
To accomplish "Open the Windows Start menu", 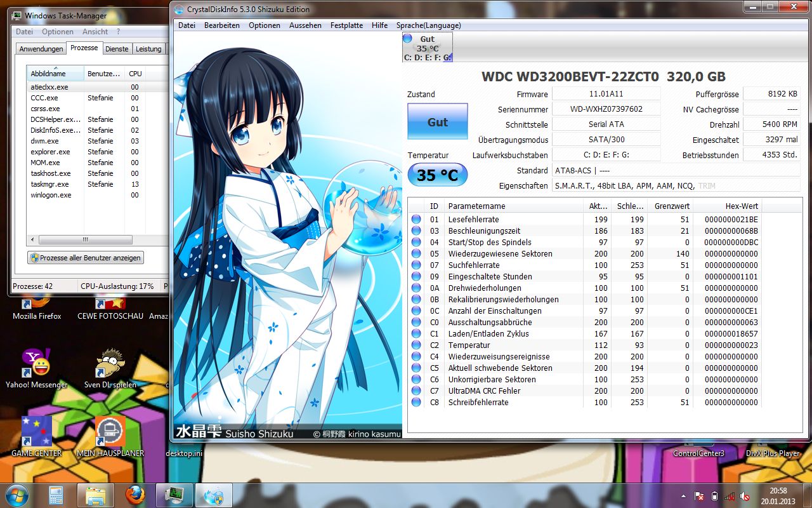I will point(17,495).
